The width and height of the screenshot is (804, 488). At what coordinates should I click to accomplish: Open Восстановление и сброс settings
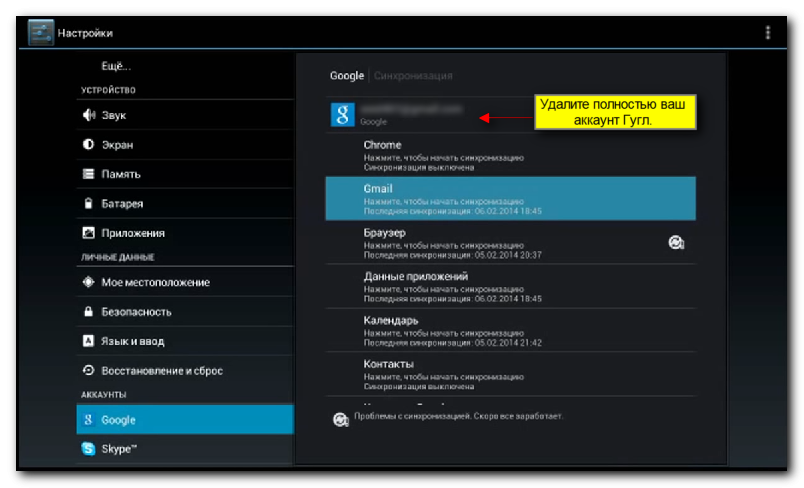[185, 370]
